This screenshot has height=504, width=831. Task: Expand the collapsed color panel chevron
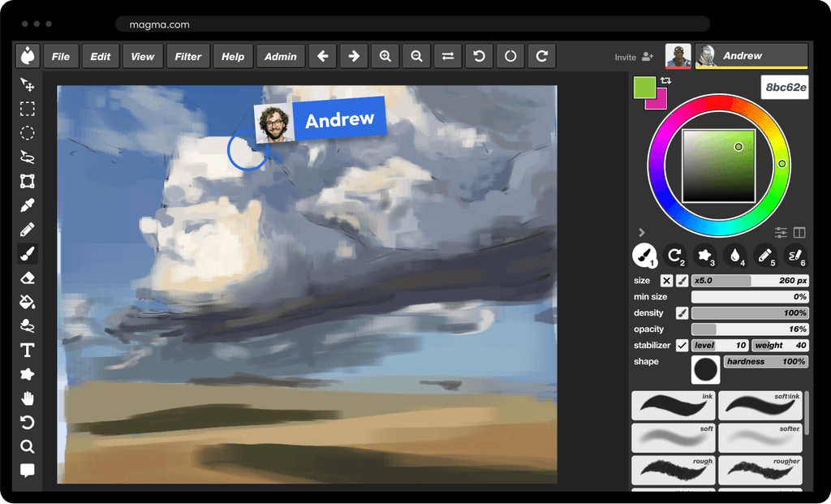[642, 231]
